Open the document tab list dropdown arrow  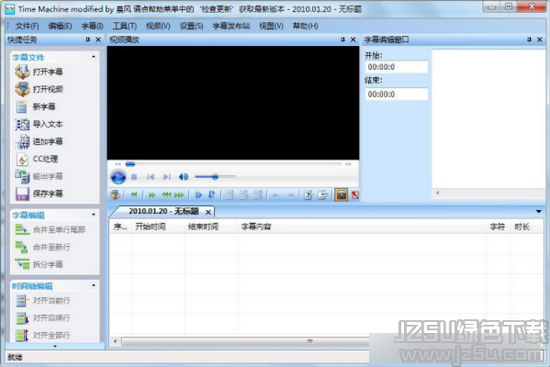[x=538, y=212]
